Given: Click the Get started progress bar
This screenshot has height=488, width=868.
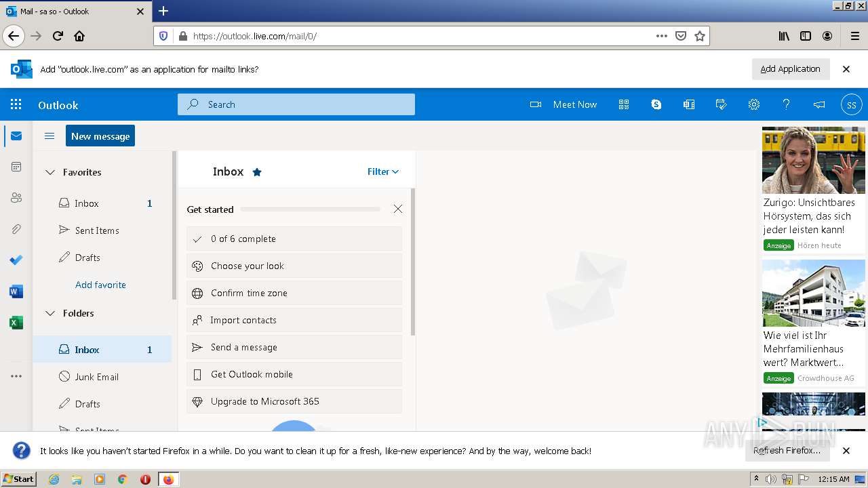Looking at the screenshot, I should click(x=311, y=209).
